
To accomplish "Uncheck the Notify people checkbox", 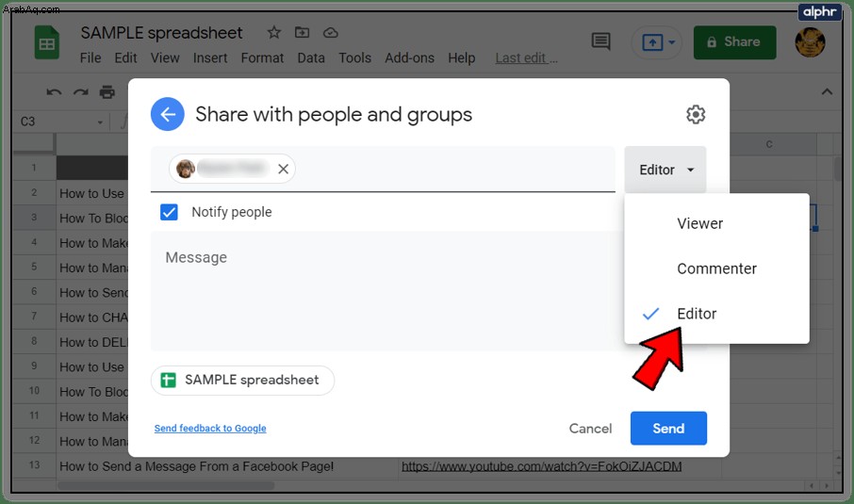I will (x=169, y=212).
